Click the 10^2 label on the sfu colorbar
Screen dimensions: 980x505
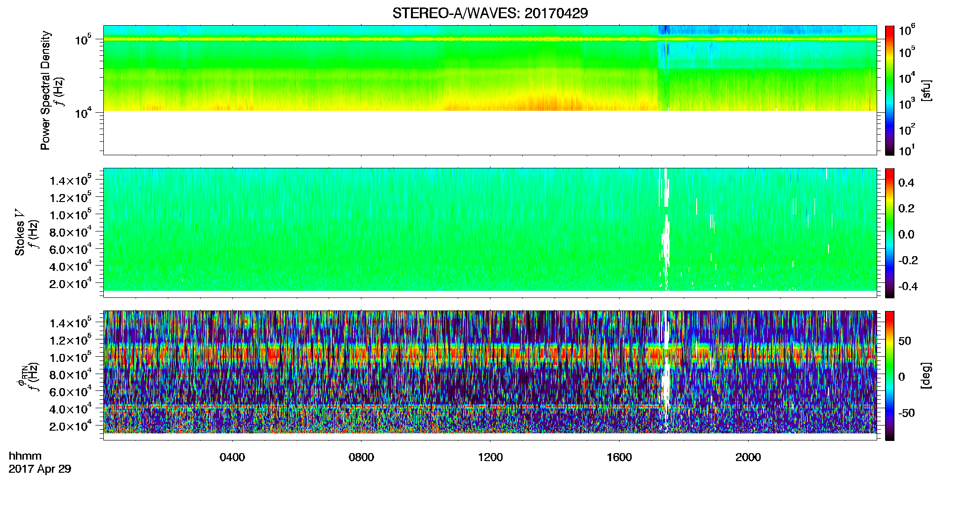click(x=907, y=130)
